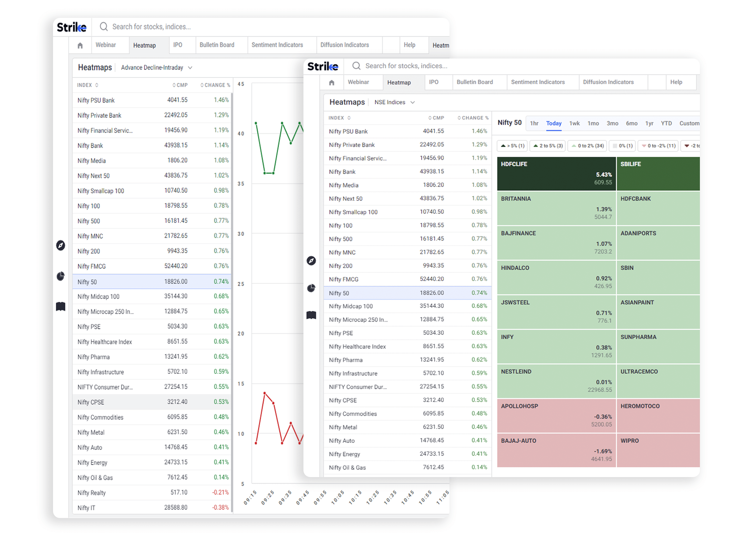The image size is (755, 560).
Task: Select Nifty 50 row in front window
Action: point(407,293)
